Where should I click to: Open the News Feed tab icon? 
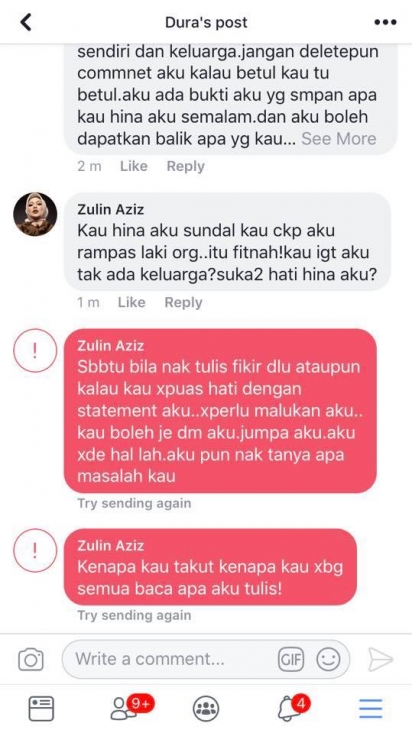pos(41,709)
